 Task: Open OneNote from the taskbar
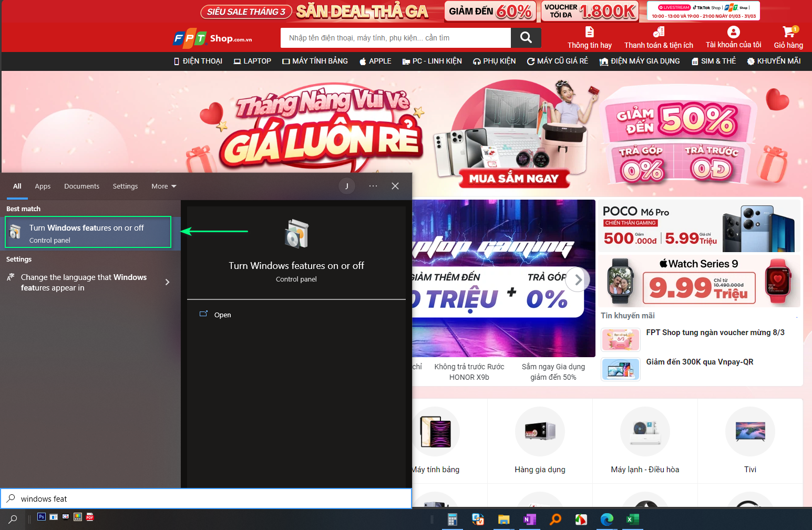pos(529,519)
